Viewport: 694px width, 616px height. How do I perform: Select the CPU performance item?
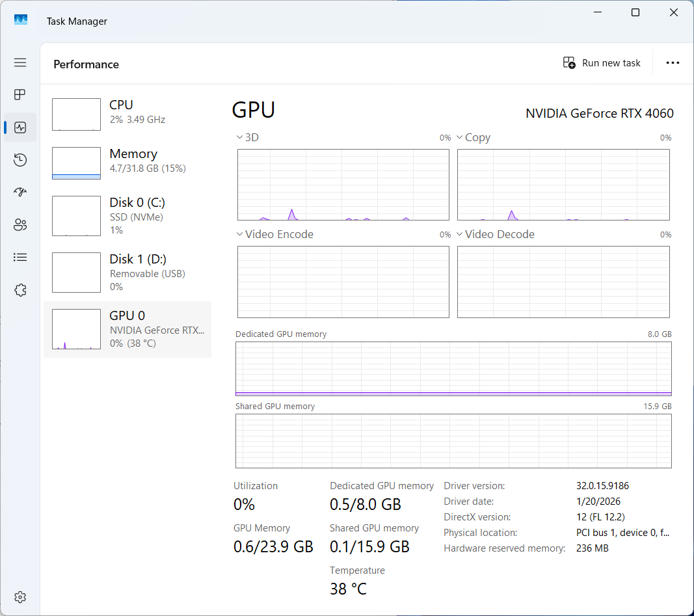127,114
